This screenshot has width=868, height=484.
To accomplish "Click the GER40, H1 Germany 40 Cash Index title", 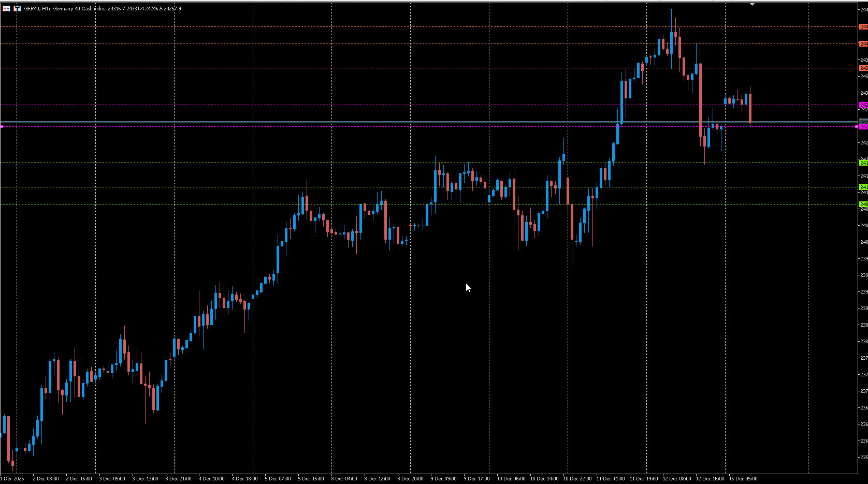I will 62,8.
